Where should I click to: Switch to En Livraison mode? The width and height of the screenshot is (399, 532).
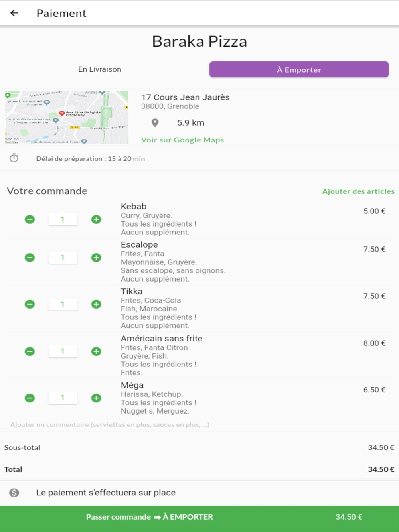(x=100, y=69)
